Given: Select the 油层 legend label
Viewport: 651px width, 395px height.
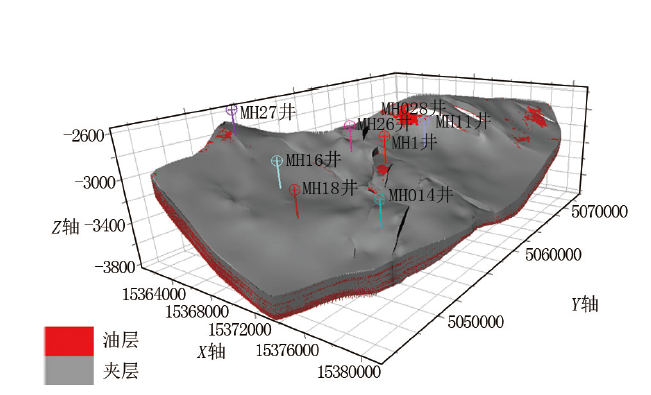Looking at the screenshot, I should (x=120, y=340).
